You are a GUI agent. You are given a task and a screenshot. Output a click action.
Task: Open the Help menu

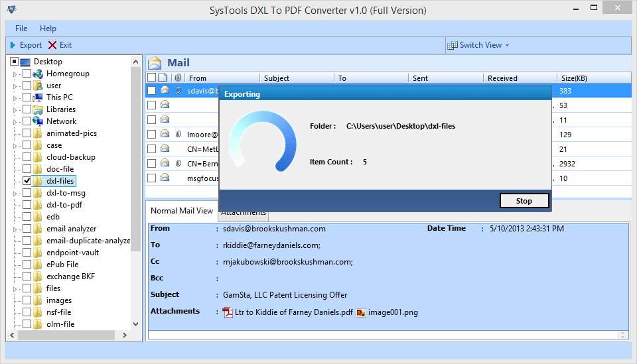(48, 29)
